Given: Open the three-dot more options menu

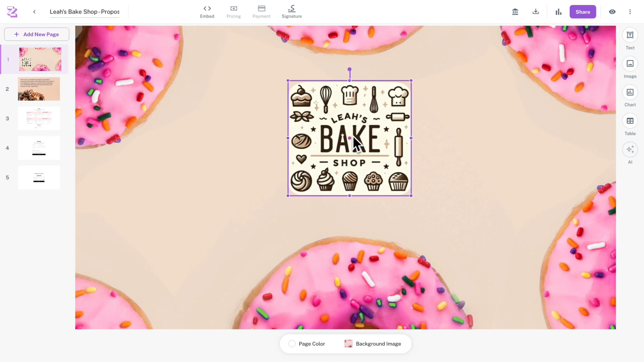Looking at the screenshot, I should point(630,12).
